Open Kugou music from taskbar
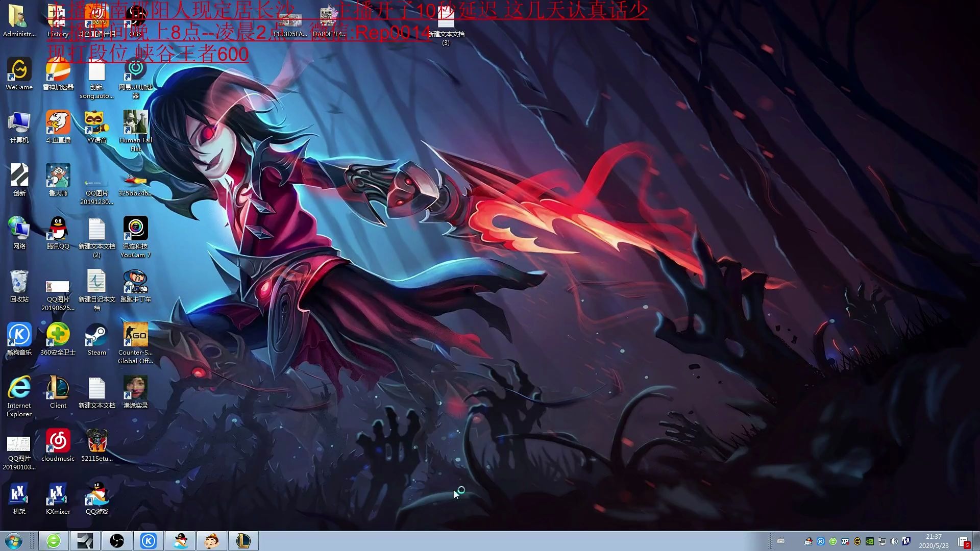The image size is (980, 551). click(x=149, y=541)
